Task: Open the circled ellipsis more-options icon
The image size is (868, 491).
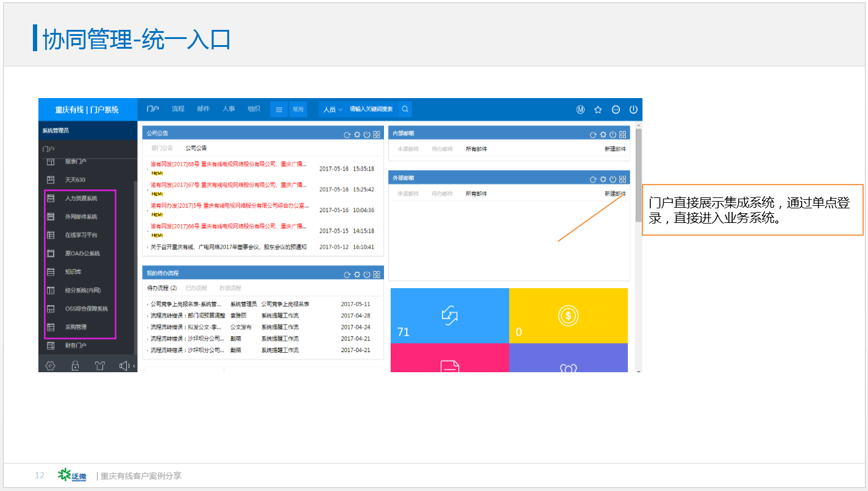Action: click(x=616, y=110)
